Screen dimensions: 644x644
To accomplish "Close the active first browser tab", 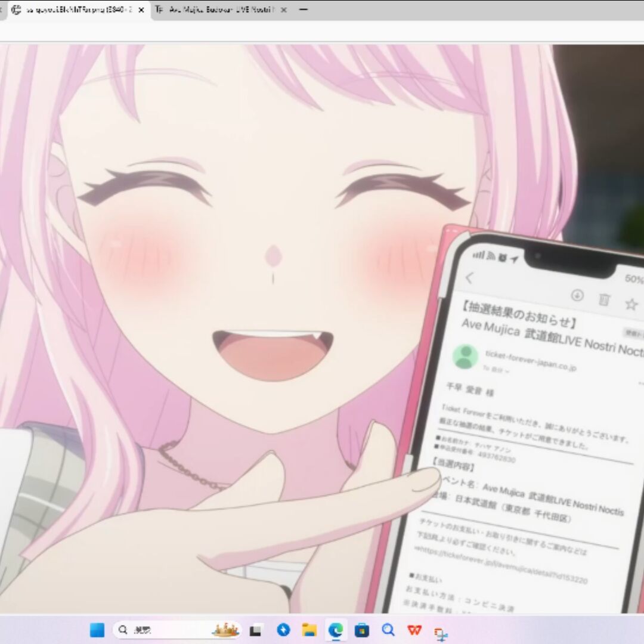I will [141, 10].
